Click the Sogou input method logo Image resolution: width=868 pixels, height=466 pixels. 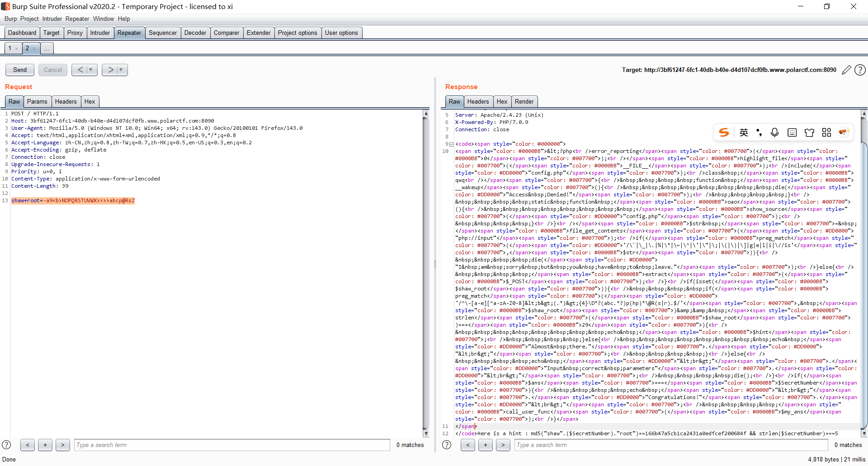pyautogui.click(x=724, y=132)
